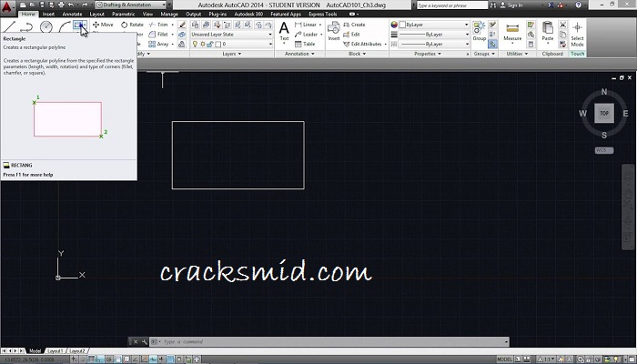Viewport: 637px width, 364px height.
Task: Click the Undo arrow
Action: coord(71,5)
